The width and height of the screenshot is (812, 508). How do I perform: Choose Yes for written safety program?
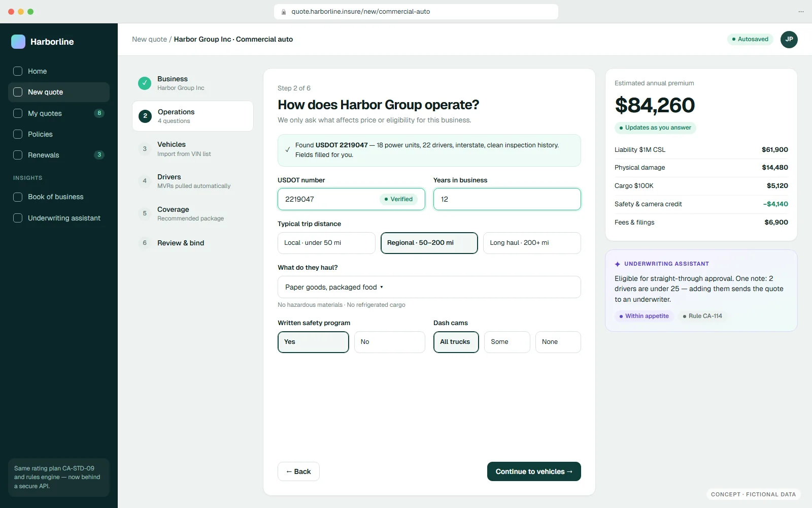[x=313, y=342]
